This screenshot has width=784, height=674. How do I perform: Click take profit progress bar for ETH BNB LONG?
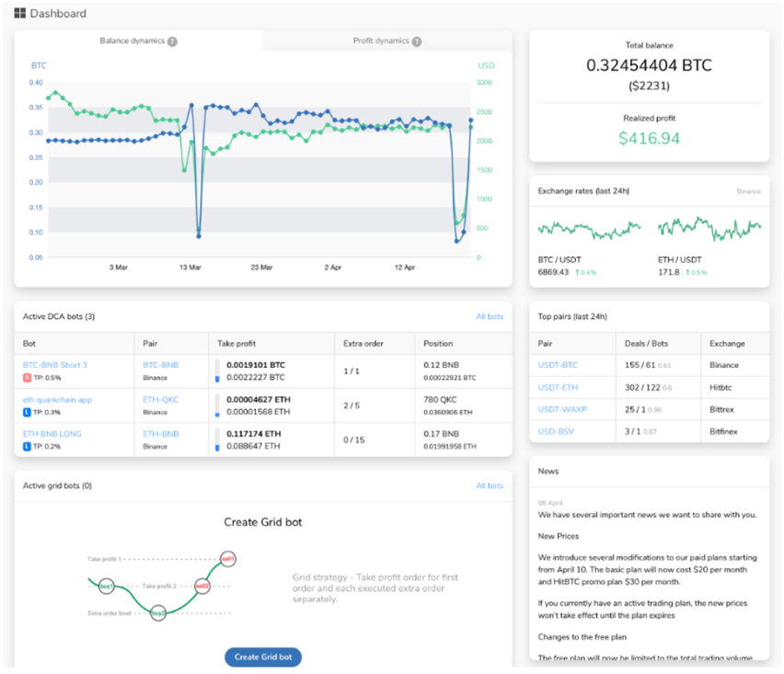217,440
